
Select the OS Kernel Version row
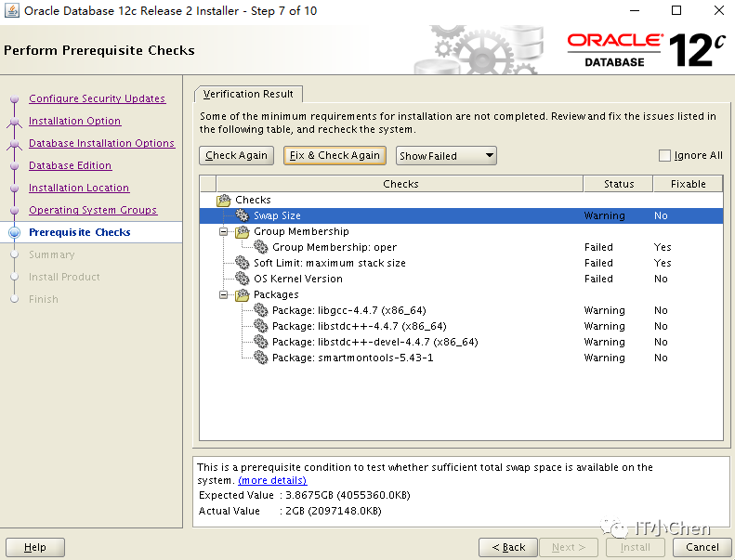tap(461, 279)
